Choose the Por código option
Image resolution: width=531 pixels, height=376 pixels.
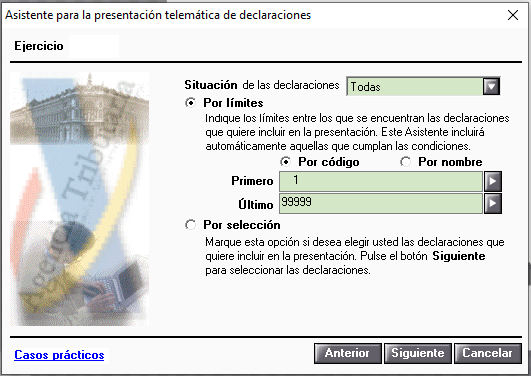coord(285,162)
